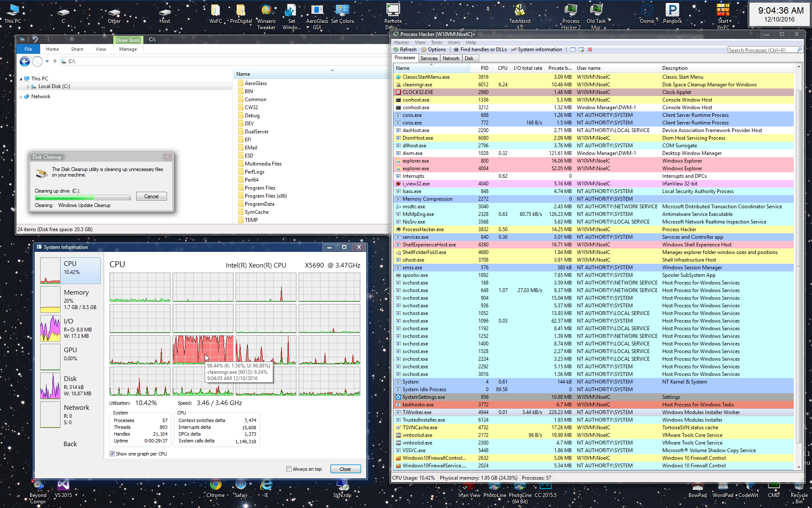
Task: Open the View ribbon tab in Explorer
Action: point(101,49)
